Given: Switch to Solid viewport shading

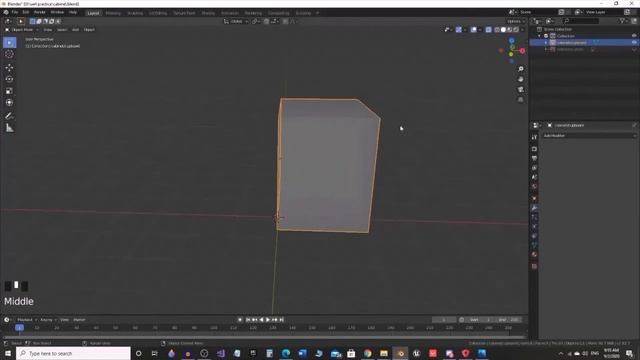Looking at the screenshot, I should click(503, 30).
